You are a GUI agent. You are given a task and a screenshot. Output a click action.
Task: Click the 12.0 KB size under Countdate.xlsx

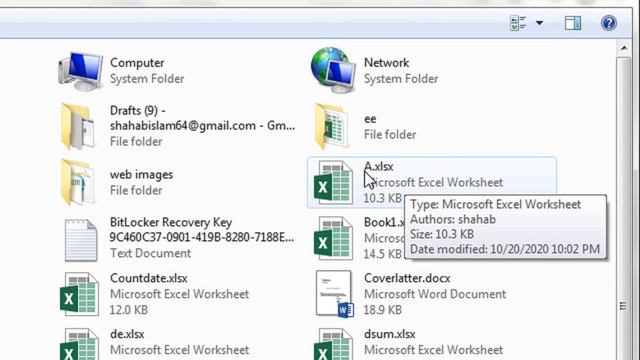point(129,310)
